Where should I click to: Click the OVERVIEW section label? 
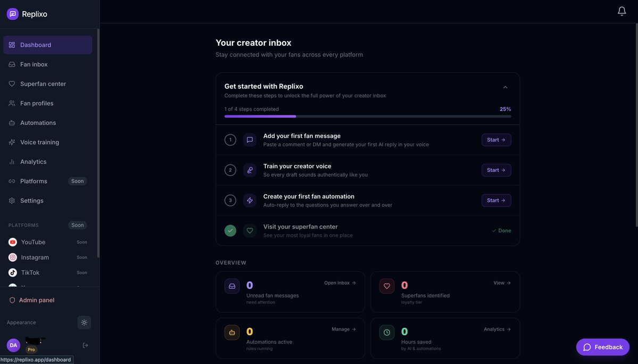pos(231,263)
